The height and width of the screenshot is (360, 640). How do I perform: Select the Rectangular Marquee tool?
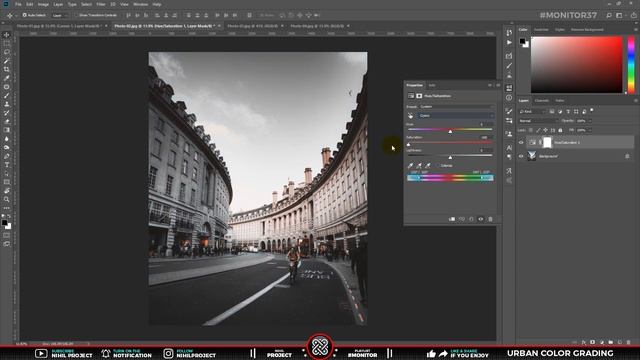(7, 44)
